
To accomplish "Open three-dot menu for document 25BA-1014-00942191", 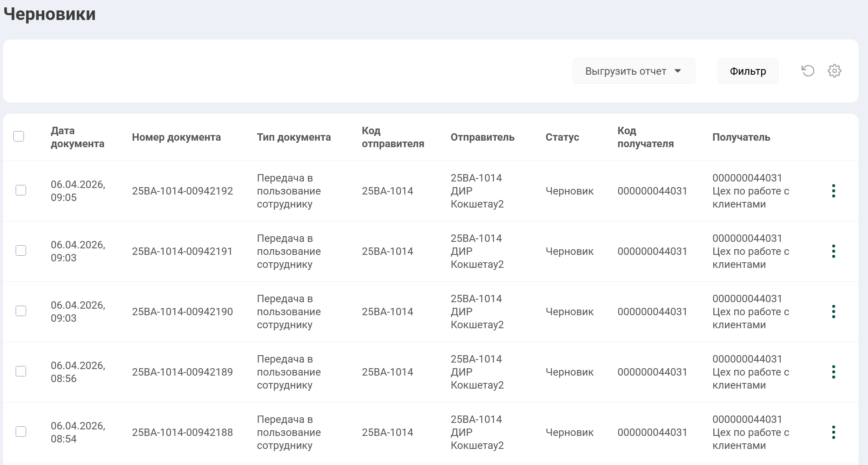I will (833, 251).
